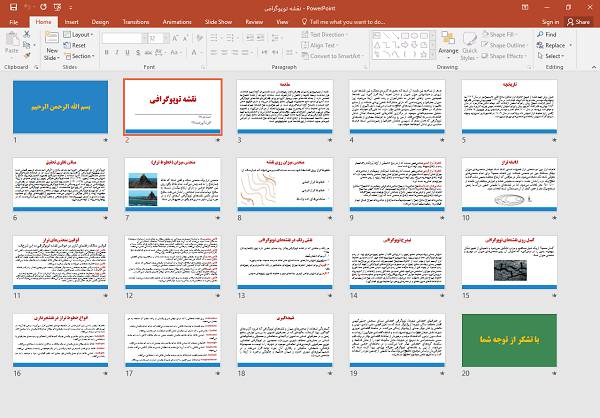Open Find with the magnifier icon
The image size is (600, 418).
coord(540,34)
